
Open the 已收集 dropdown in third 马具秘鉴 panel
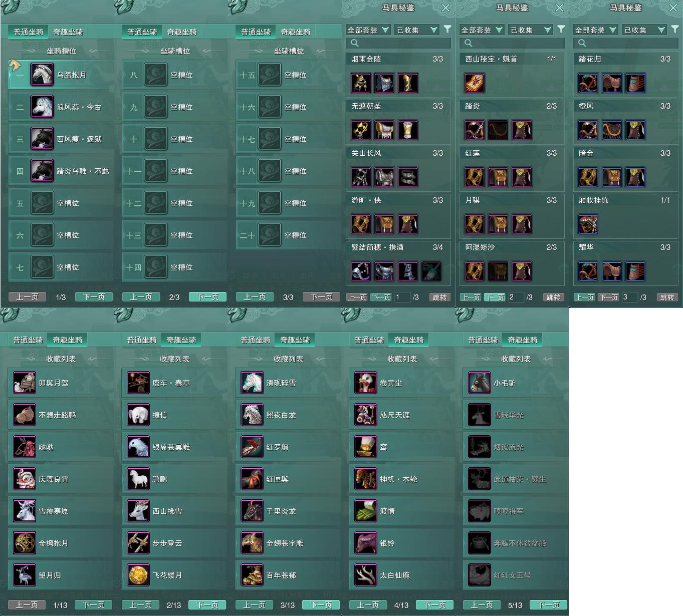644,30
